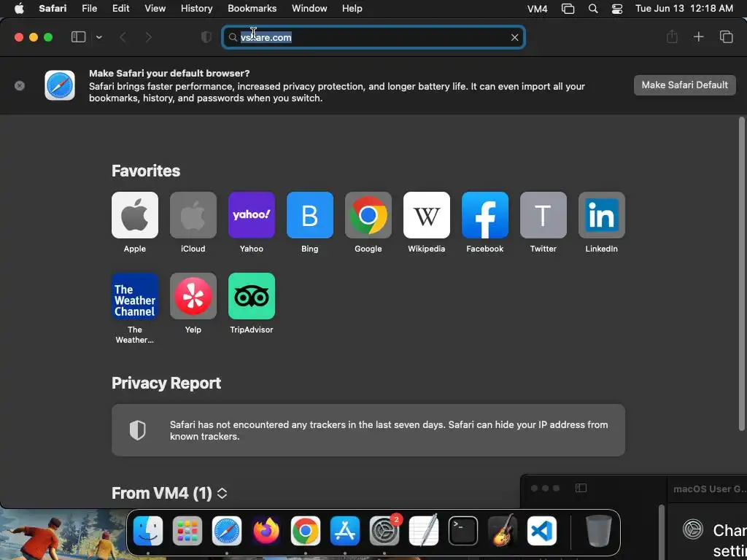Open the Twitter favorite
Viewport: 747px width, 560px height.
tap(543, 215)
